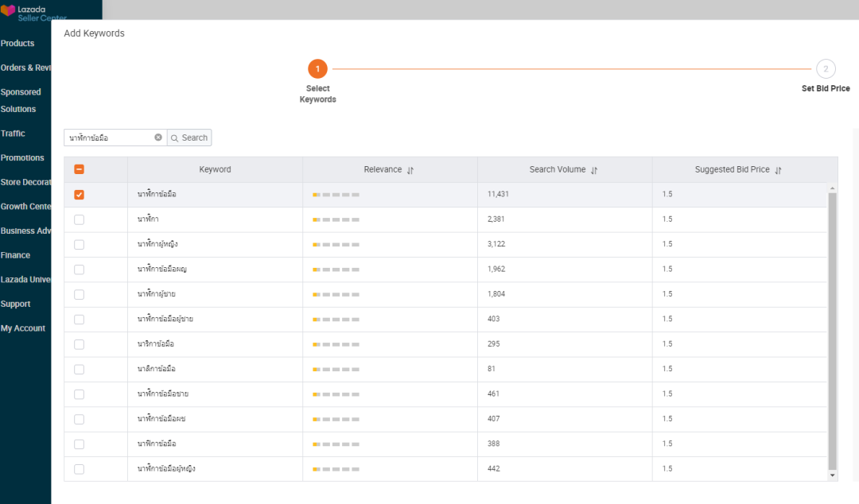The width and height of the screenshot is (859, 504).
Task: Click the search volume value '1,804'
Action: click(x=496, y=293)
